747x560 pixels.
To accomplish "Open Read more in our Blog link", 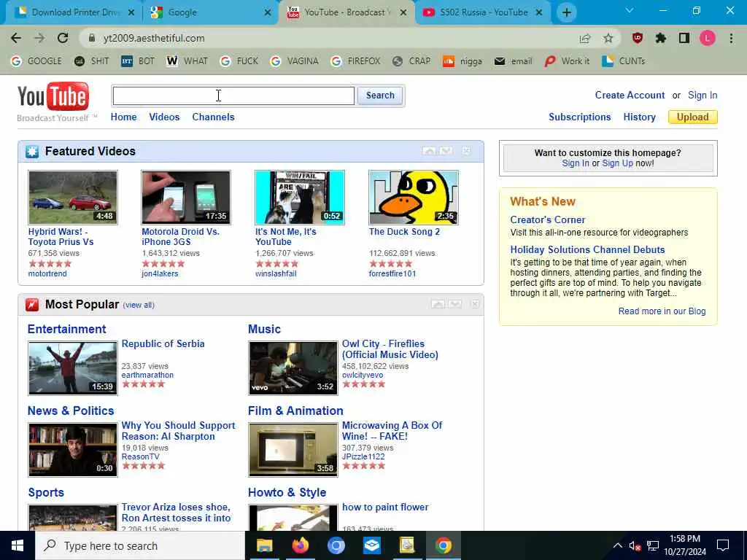I will coord(662,311).
